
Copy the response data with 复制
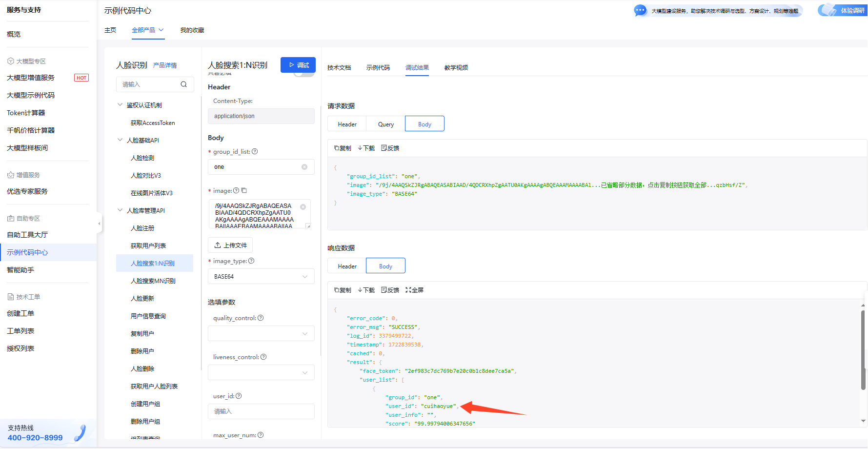343,290
